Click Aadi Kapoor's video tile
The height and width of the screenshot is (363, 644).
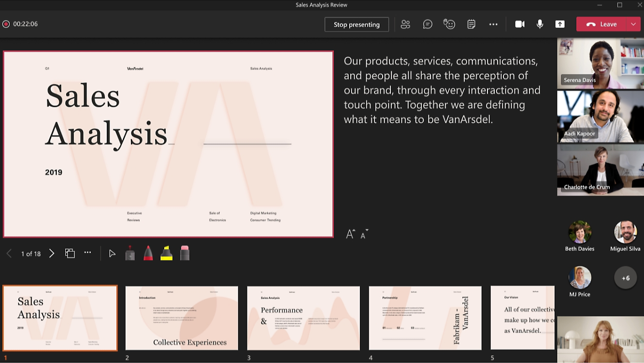point(601,116)
